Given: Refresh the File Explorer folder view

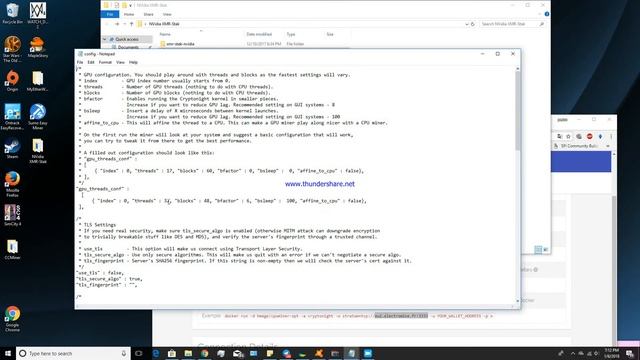Looking at the screenshot, I should click(x=473, y=24).
